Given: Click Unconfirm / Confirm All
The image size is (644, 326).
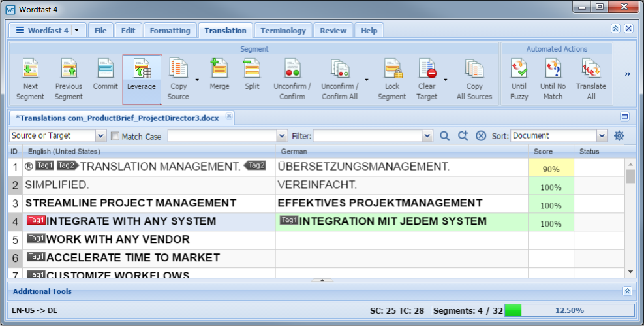Looking at the screenshot, I should [340, 79].
